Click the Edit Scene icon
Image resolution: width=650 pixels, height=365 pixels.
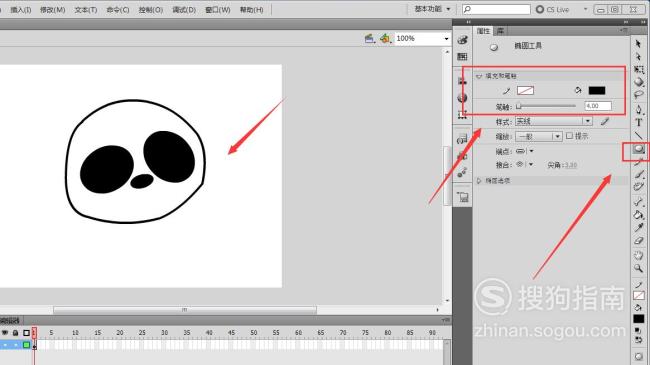[x=369, y=39]
